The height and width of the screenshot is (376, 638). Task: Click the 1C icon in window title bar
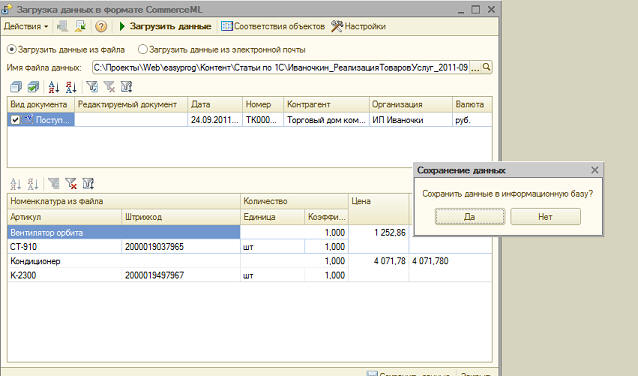point(6,9)
